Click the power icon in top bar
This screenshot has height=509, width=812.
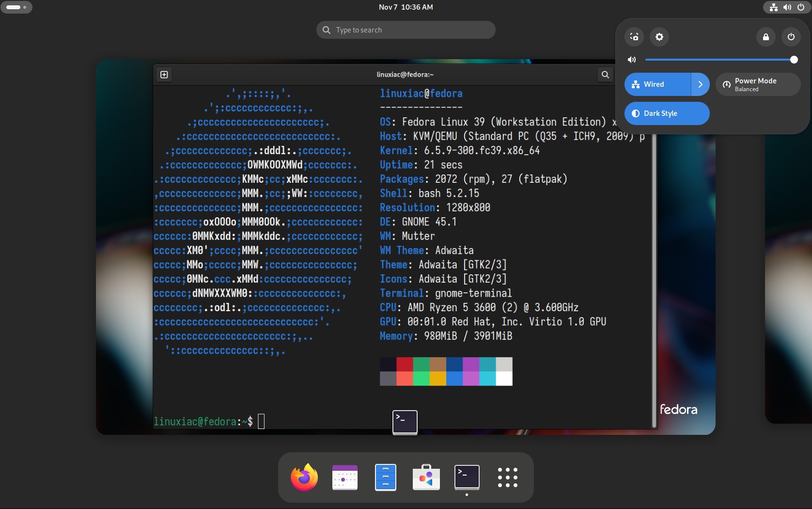coord(801,7)
